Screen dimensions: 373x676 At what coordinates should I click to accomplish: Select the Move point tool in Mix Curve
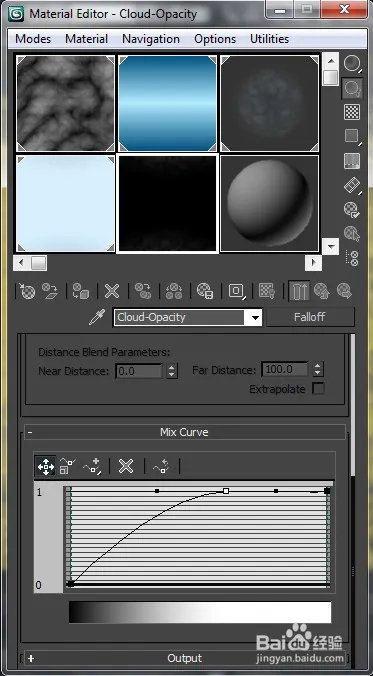point(45,466)
